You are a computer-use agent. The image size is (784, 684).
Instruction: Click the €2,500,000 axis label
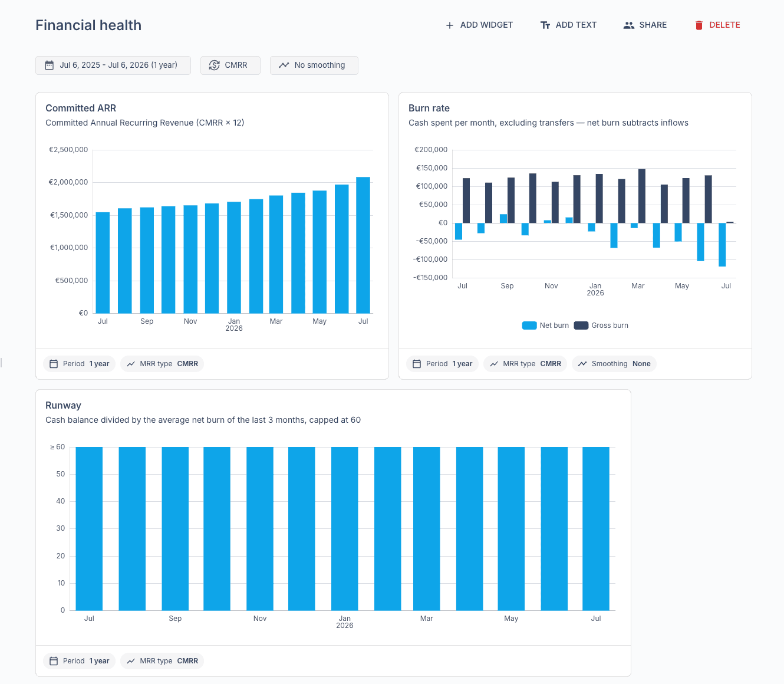click(x=68, y=150)
